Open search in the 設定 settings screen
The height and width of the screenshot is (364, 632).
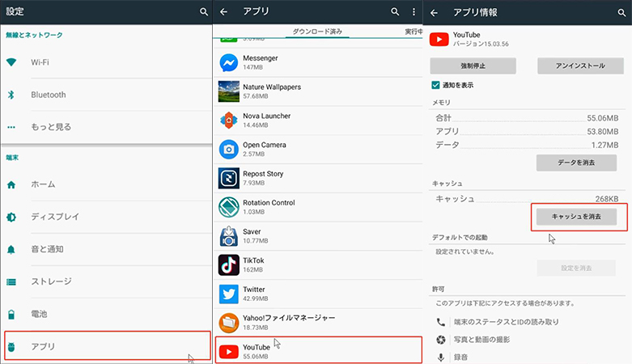[204, 11]
